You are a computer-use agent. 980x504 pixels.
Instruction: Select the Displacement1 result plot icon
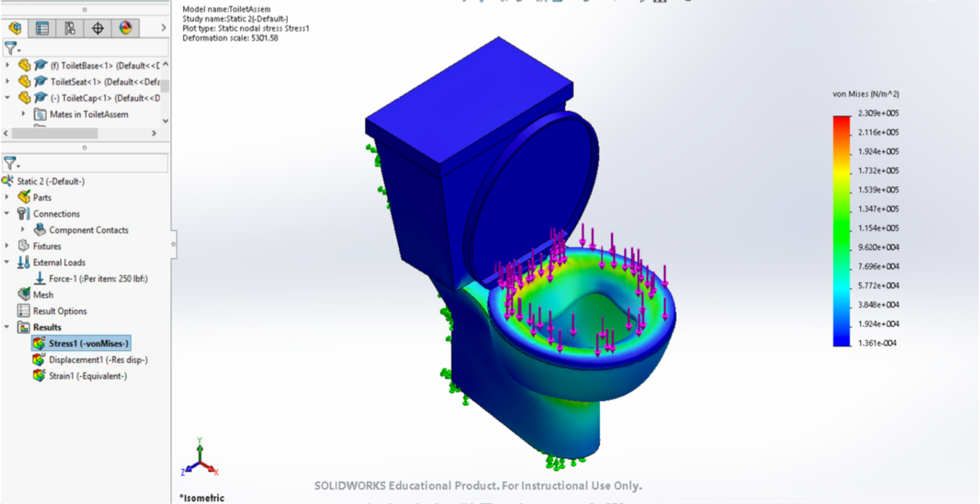[x=39, y=359]
